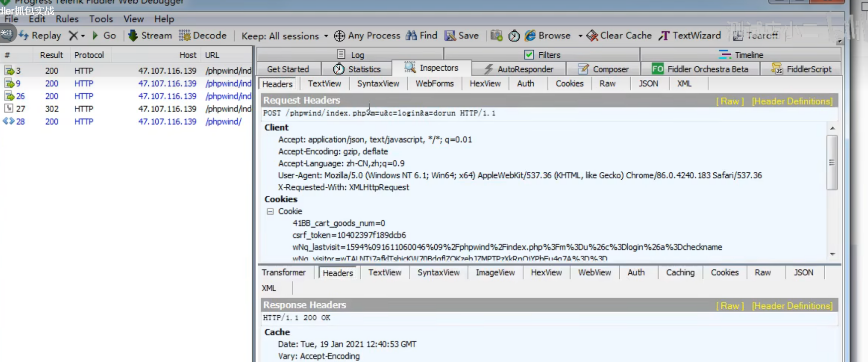868x362 pixels.
Task: Open the Statistics tab
Action: (357, 69)
